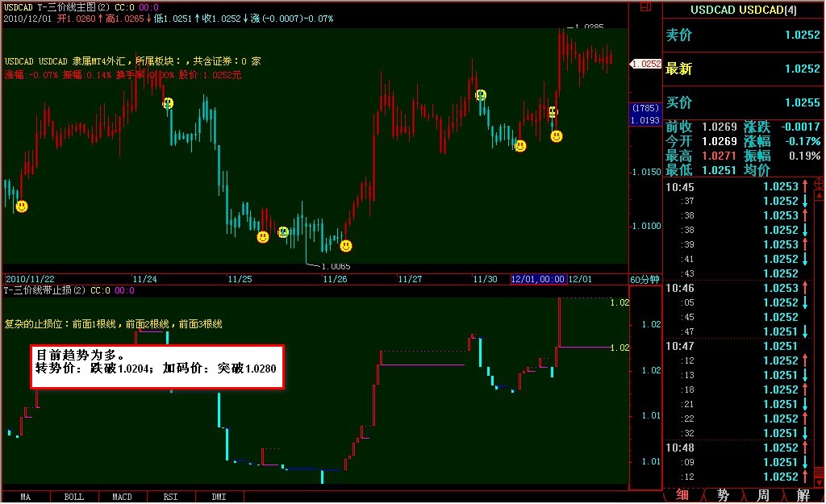Open the MACD indicator tab
Screen dimensions: 826x504
[123, 497]
